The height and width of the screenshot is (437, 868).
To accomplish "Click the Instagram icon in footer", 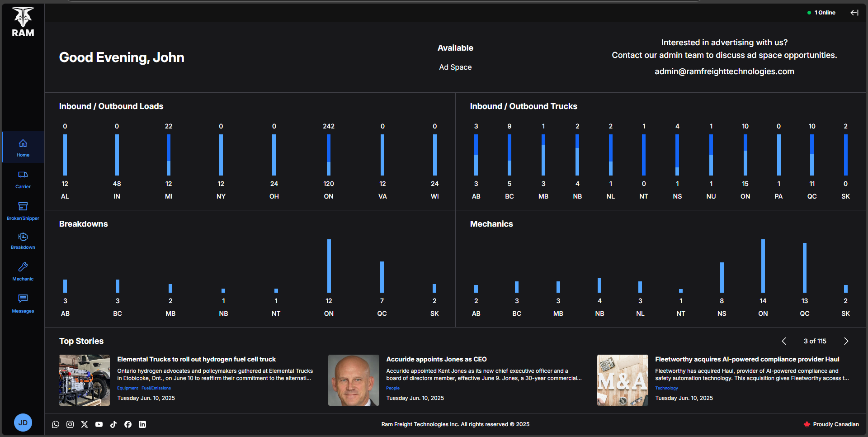I will point(70,424).
